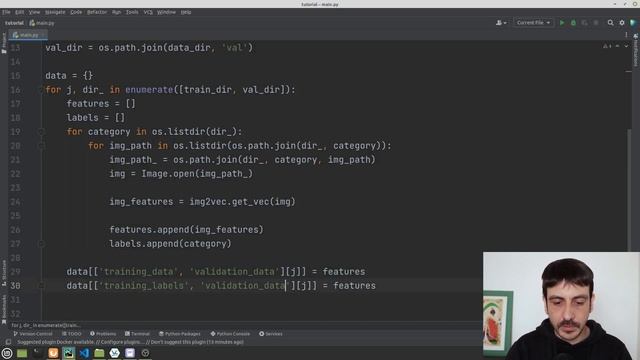Open the Refactor menu

(x=97, y=12)
